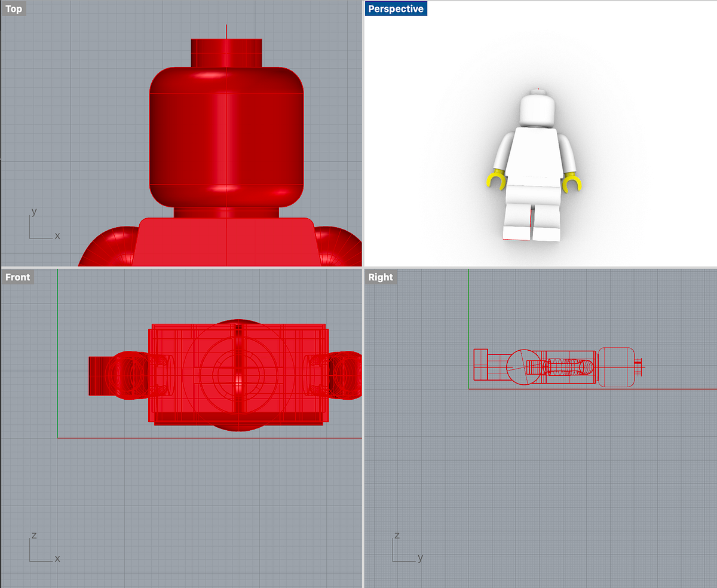Select the torso shape in Top viewport
This screenshot has height=588, width=717.
pyautogui.click(x=226, y=242)
